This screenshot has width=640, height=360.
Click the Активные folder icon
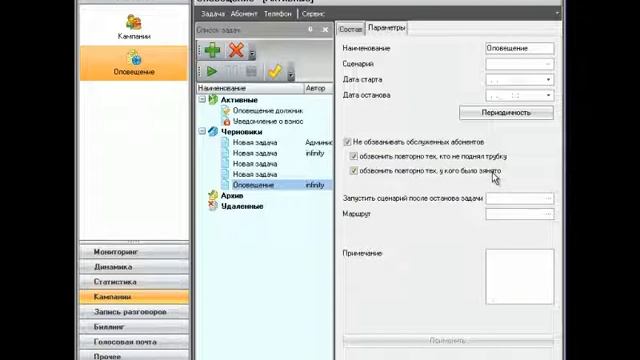click(x=213, y=100)
